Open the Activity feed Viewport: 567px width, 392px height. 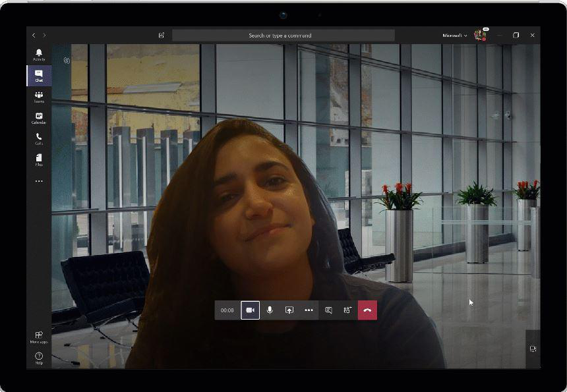tap(39, 55)
